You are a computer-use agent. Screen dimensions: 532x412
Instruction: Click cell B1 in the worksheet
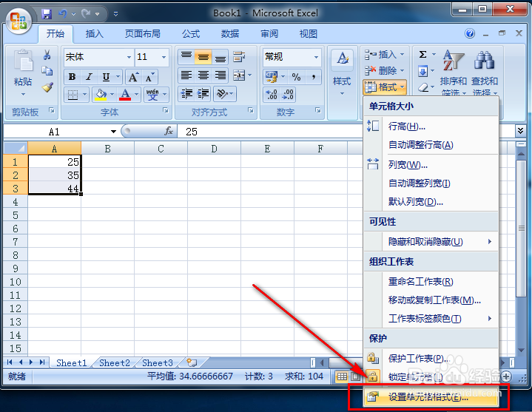[107, 162]
